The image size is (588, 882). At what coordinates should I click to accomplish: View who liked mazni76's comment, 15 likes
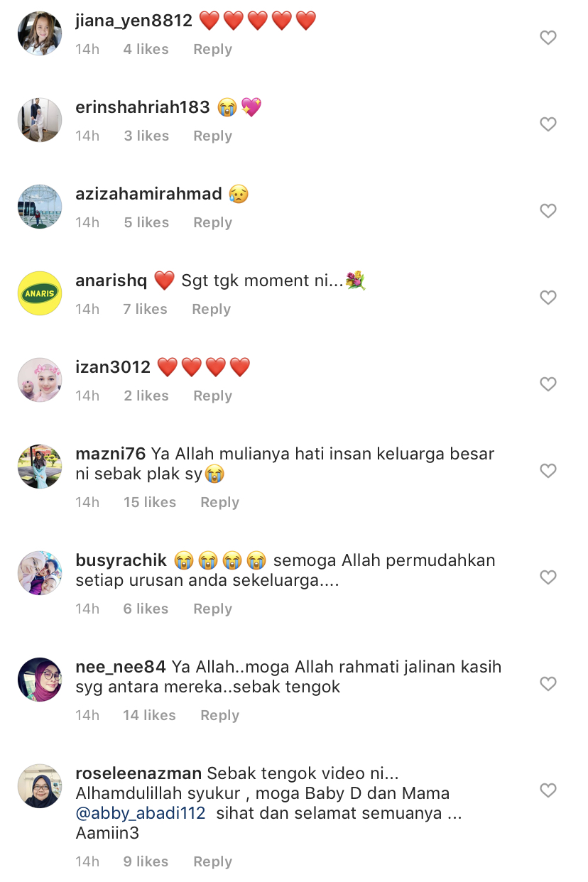150,502
